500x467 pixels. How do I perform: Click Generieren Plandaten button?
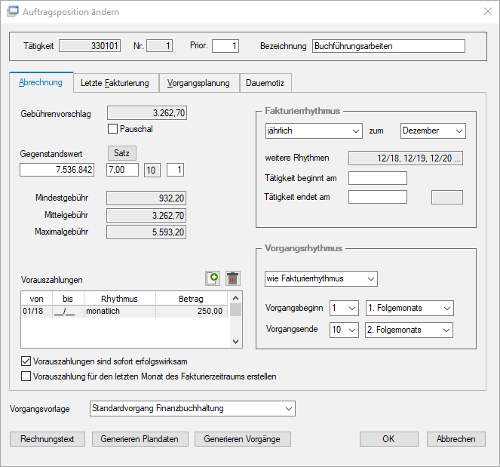click(140, 439)
